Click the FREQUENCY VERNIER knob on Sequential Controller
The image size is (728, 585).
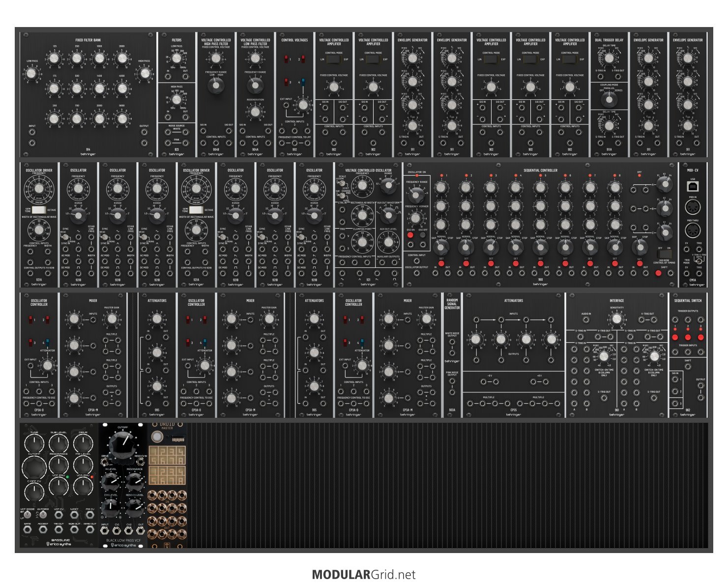[416, 218]
